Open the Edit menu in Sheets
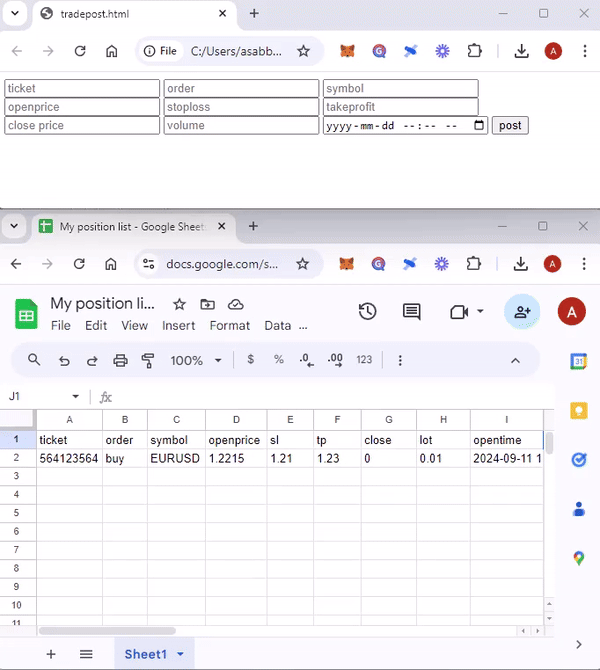600x670 pixels. [x=96, y=326]
